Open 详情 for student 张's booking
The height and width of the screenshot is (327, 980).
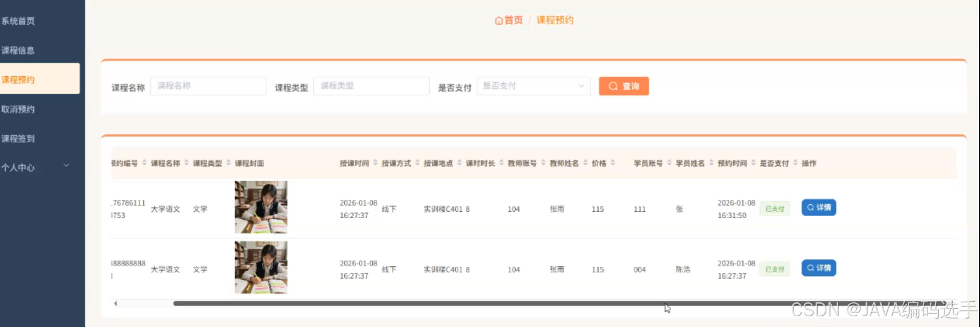[x=819, y=207]
